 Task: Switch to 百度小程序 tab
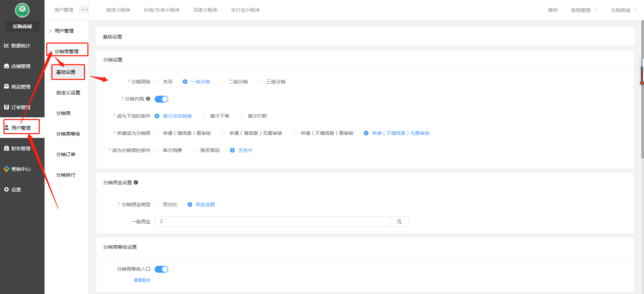[x=205, y=10]
